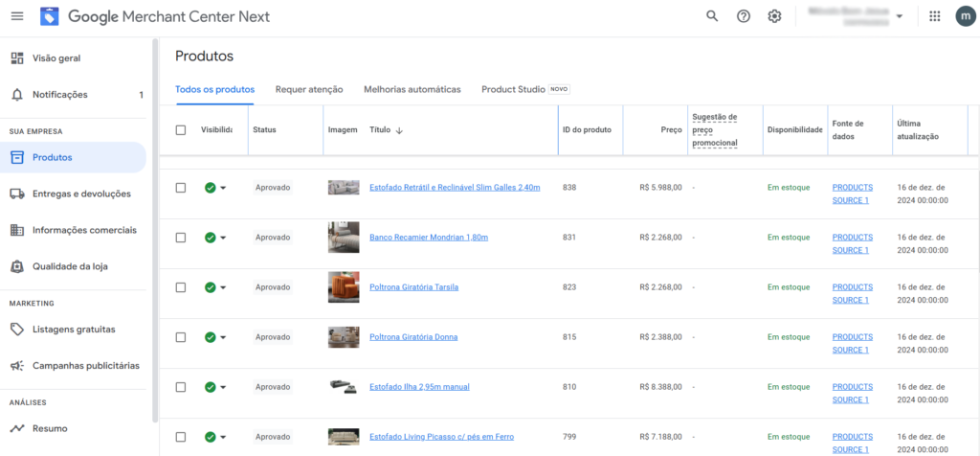Viewport: 980px width, 456px height.
Task: Open Campanhas publicitárias in sidebar
Action: click(x=85, y=366)
